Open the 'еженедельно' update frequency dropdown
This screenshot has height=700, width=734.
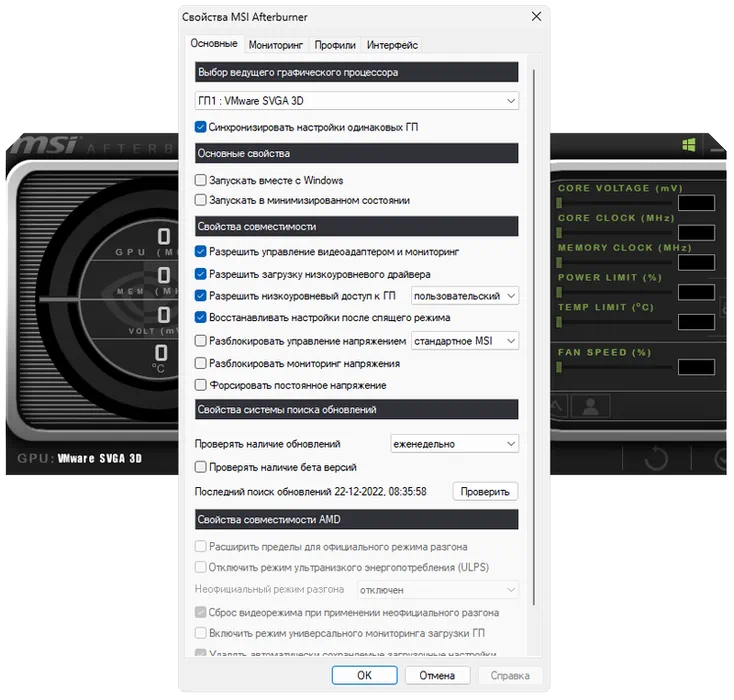coord(455,443)
